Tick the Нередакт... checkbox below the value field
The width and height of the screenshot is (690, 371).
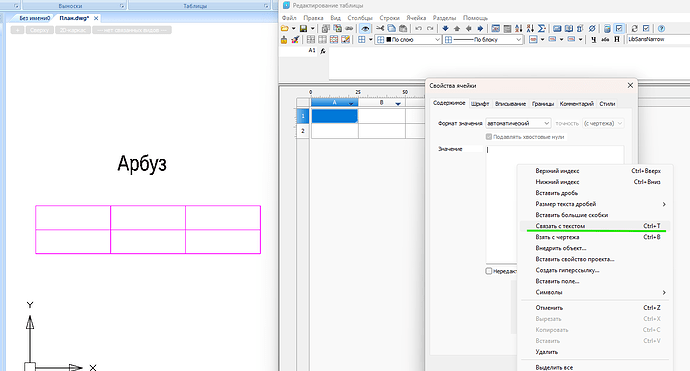488,271
